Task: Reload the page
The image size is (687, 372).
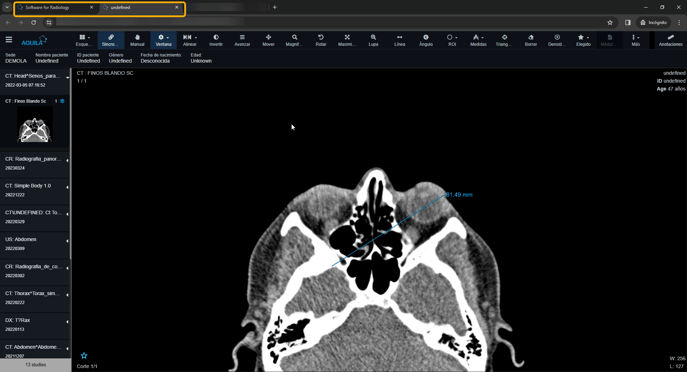Action: pyautogui.click(x=33, y=22)
